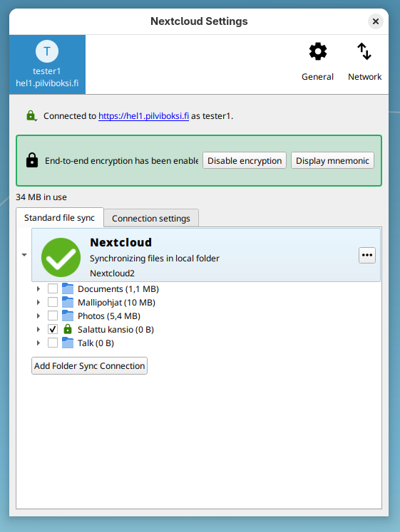Click the green sync checkmark status icon
Image resolution: width=400 pixels, height=532 pixels.
tap(61, 257)
